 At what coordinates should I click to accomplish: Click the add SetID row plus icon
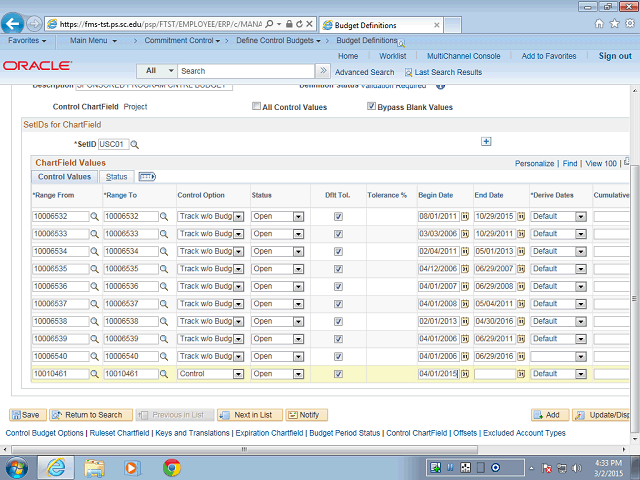(x=486, y=142)
